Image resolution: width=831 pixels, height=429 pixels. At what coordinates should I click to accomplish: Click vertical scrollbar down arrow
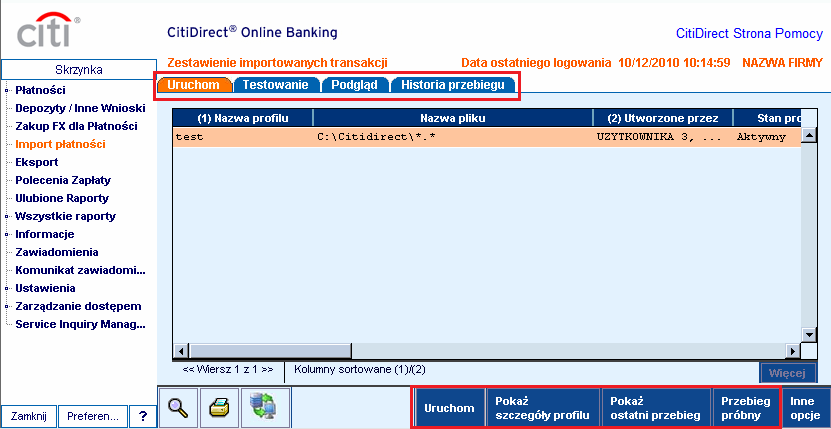point(809,335)
